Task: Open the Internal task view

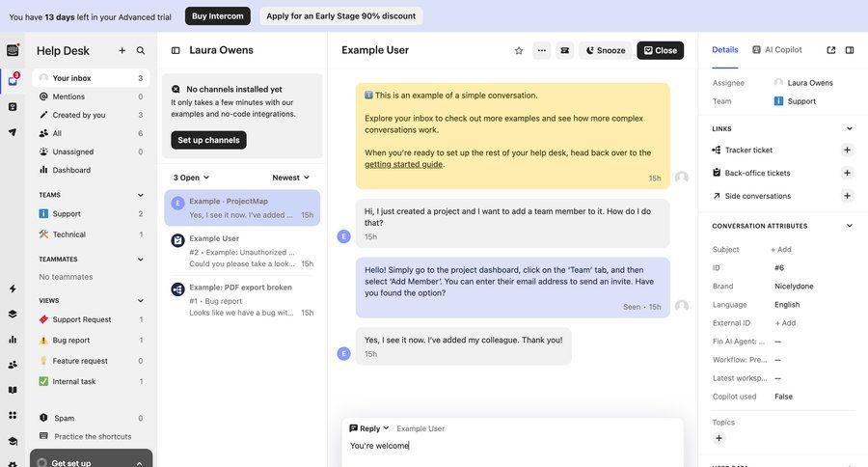Action: [91, 382]
